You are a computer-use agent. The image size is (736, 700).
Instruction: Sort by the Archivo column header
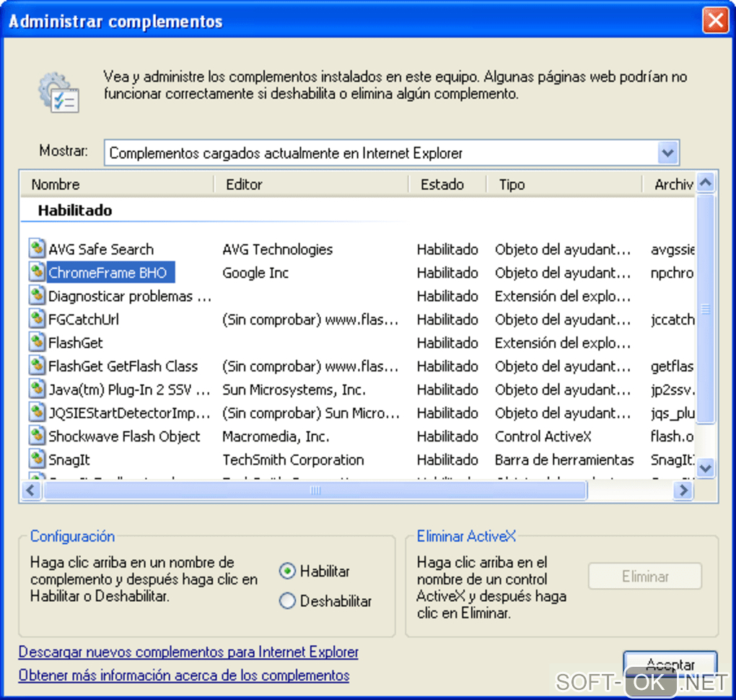pyautogui.click(x=669, y=185)
